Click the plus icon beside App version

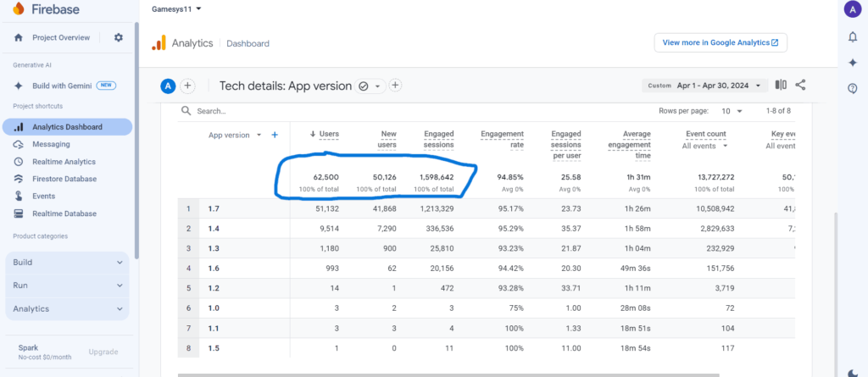275,135
